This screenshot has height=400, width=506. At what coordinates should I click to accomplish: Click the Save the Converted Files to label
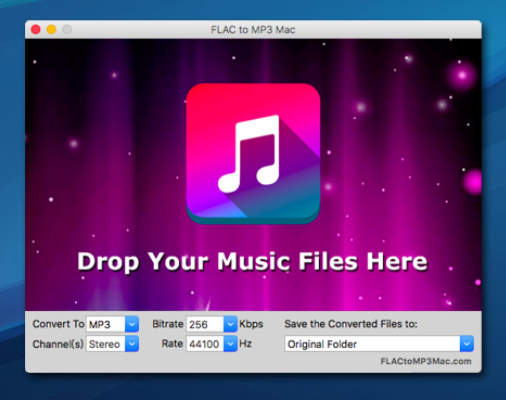click(x=351, y=324)
